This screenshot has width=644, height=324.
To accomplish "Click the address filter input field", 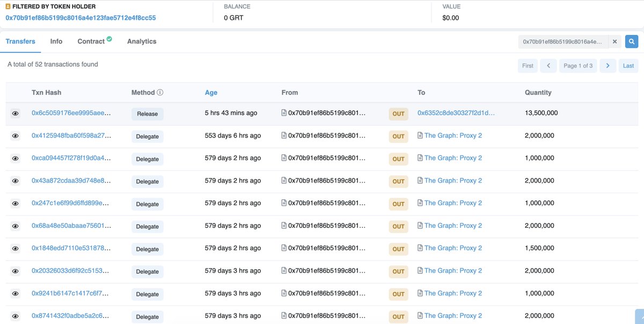I will pos(563,41).
